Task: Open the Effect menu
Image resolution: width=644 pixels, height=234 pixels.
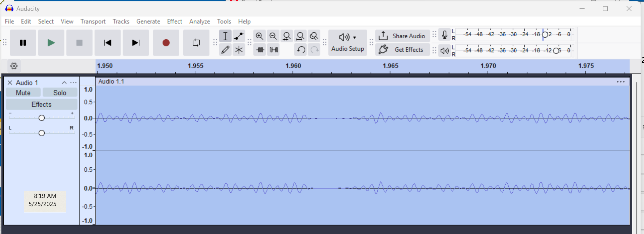Action: tap(174, 22)
